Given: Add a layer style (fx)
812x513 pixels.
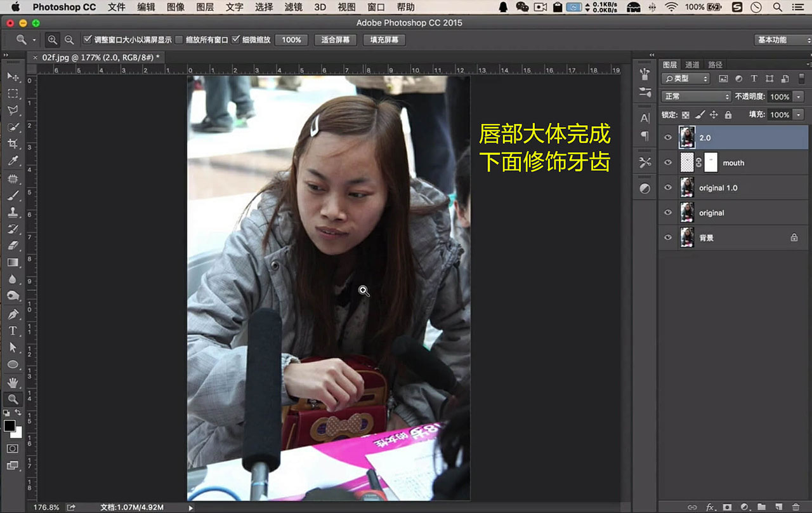Looking at the screenshot, I should pos(710,507).
